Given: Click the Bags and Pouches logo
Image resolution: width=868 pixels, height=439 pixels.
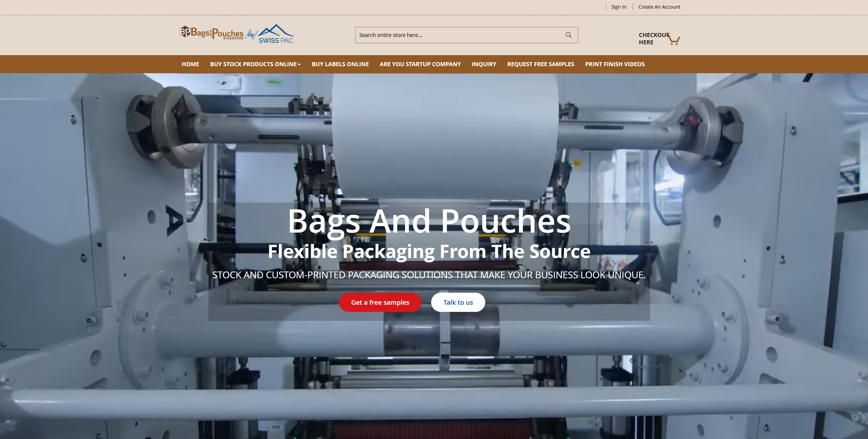Looking at the screenshot, I should (212, 33).
